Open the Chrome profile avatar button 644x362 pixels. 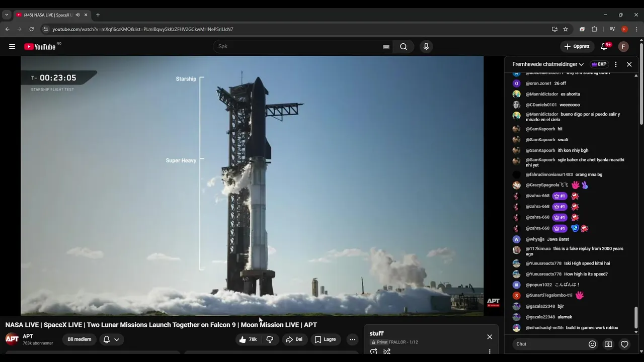[x=624, y=29]
